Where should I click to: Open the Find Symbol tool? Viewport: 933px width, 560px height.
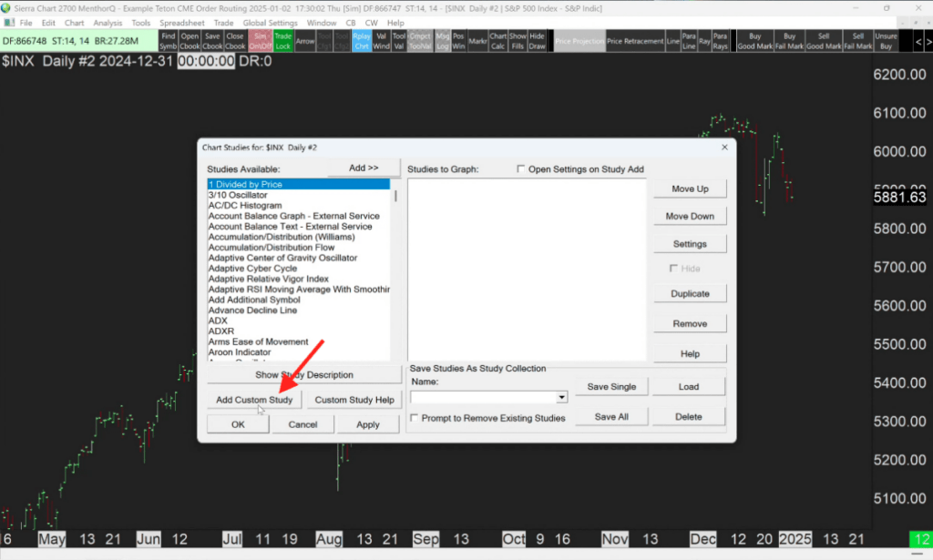(x=169, y=40)
